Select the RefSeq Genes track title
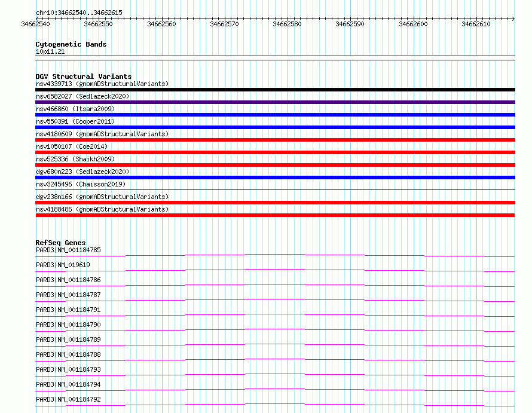 (x=60, y=243)
